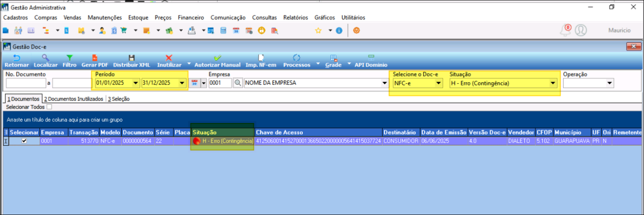The height and width of the screenshot is (215, 644).
Task: Generate a PDF with Gerar PDF
Action: [x=95, y=58]
